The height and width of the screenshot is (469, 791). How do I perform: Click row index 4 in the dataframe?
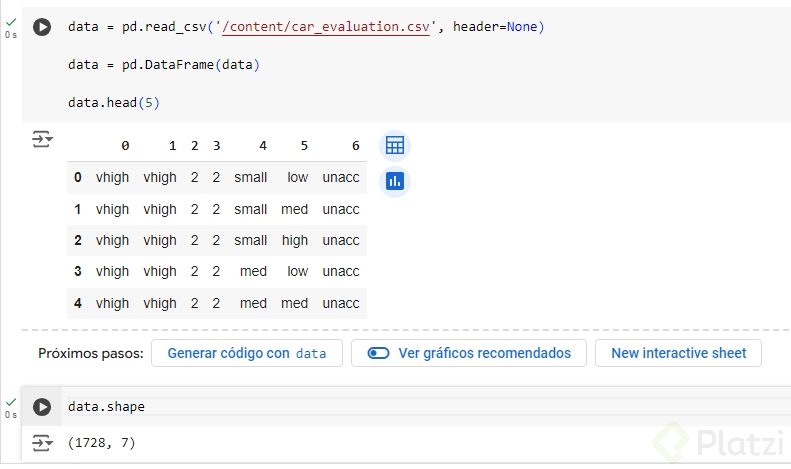pyautogui.click(x=78, y=303)
